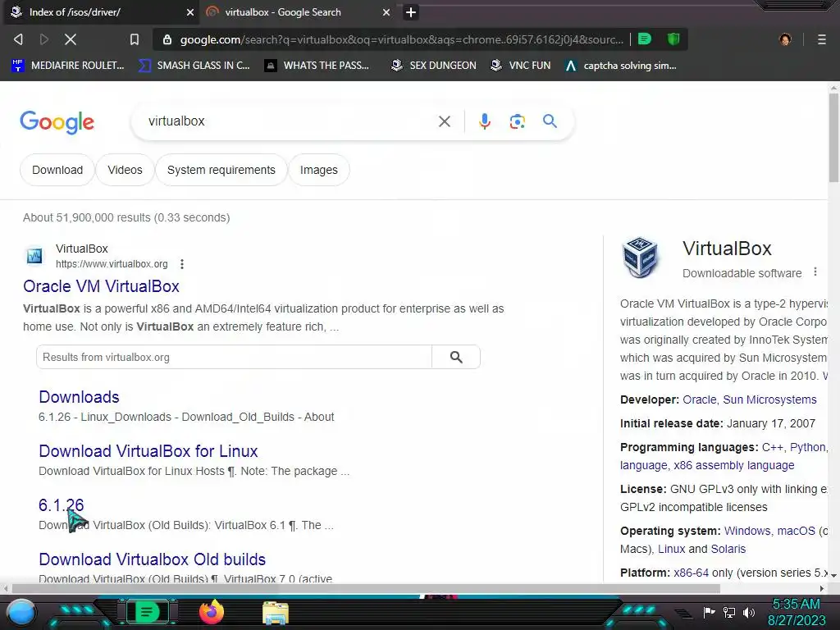Open the macOS operating system link
The image size is (840, 630).
pos(796,531)
